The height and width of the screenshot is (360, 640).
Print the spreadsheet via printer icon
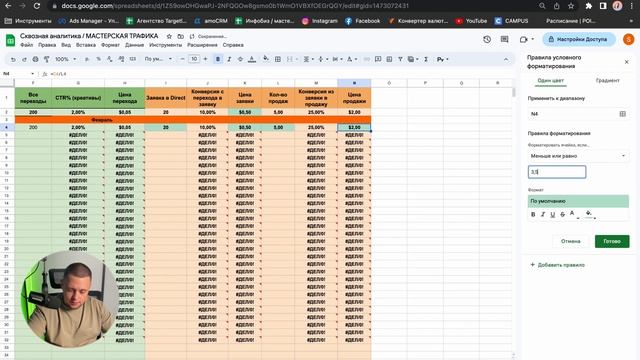[x=36, y=59]
